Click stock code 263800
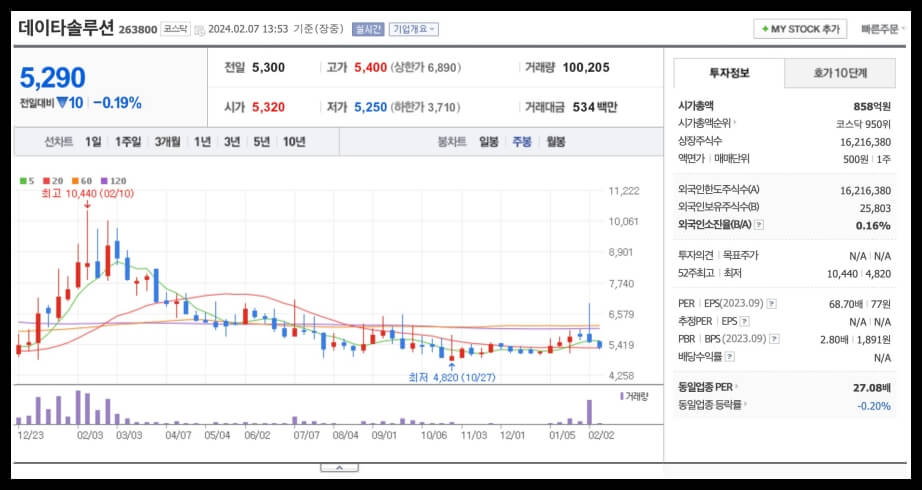922x490 pixels. (138, 29)
